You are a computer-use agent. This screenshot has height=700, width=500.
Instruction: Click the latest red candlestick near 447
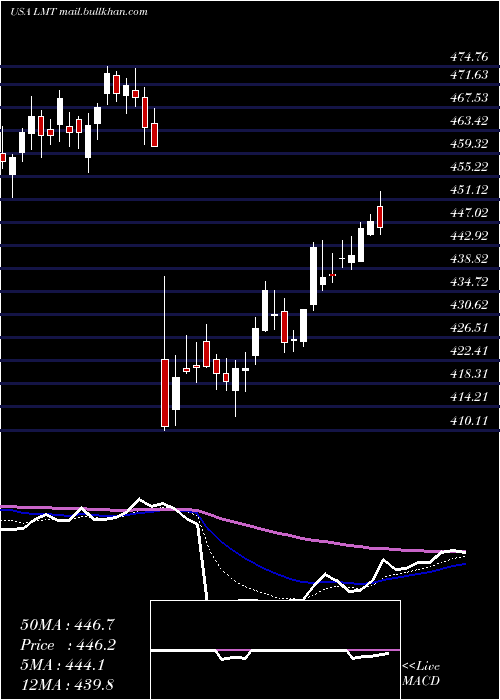380,217
